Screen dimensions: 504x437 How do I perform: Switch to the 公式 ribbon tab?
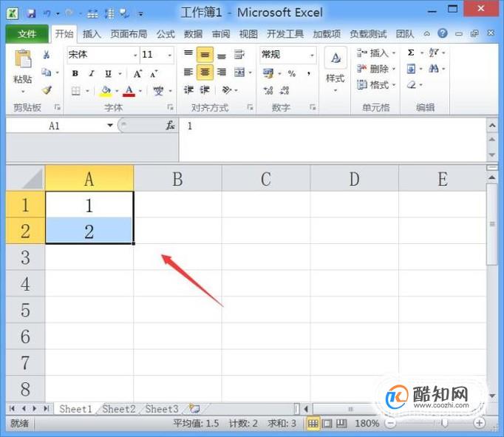[166, 34]
